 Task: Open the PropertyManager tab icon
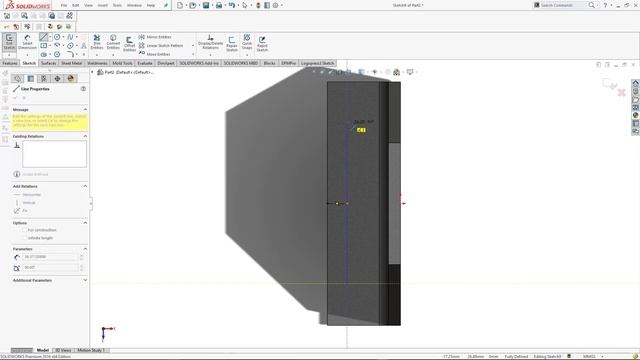coord(31,78)
